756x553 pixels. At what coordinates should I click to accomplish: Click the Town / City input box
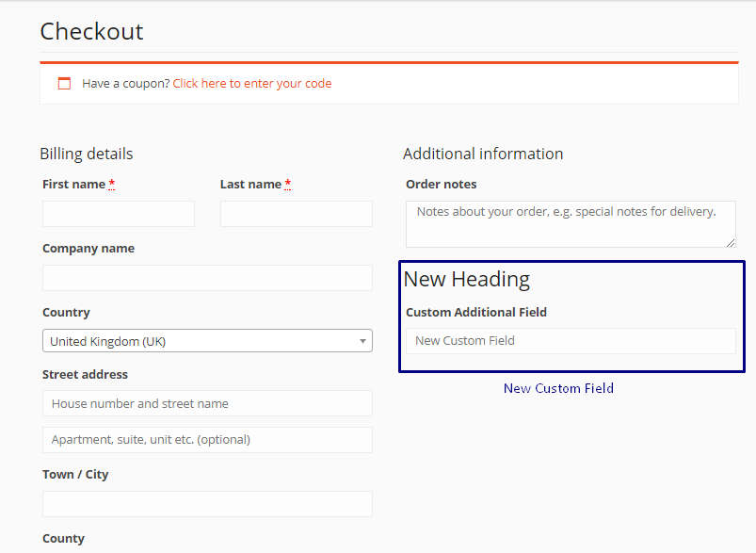click(x=207, y=504)
